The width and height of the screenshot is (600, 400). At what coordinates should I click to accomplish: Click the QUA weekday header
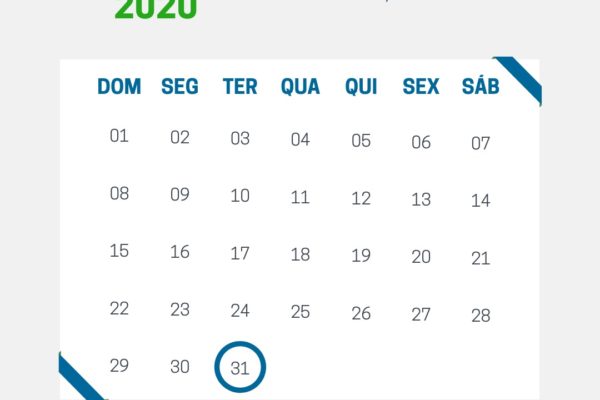click(300, 86)
